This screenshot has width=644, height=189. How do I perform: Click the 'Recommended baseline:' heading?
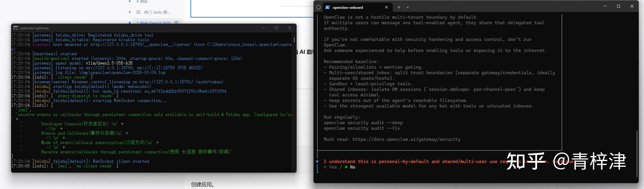[x=351, y=62]
